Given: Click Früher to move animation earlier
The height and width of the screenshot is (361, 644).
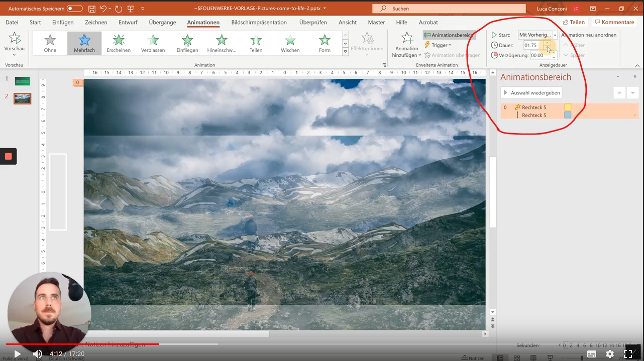Looking at the screenshot, I should [x=575, y=45].
